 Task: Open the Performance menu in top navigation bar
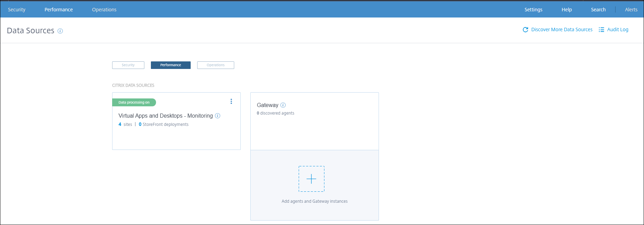coord(59,10)
